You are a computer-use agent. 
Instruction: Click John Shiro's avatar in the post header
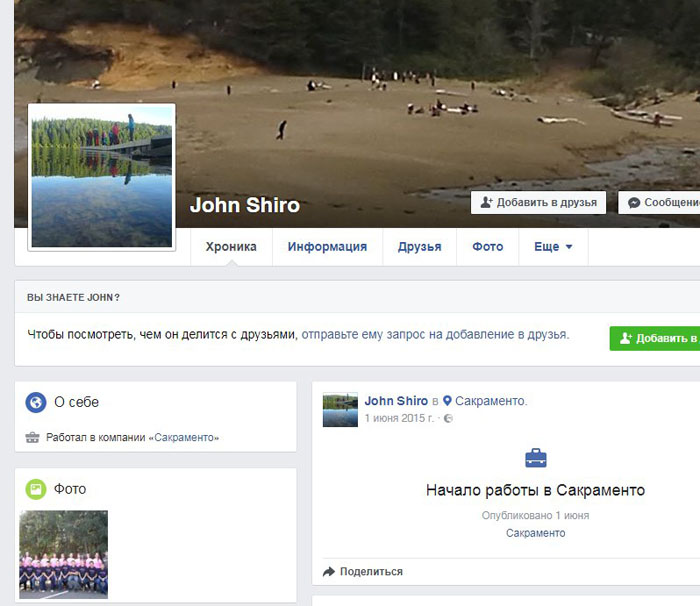tap(340, 409)
